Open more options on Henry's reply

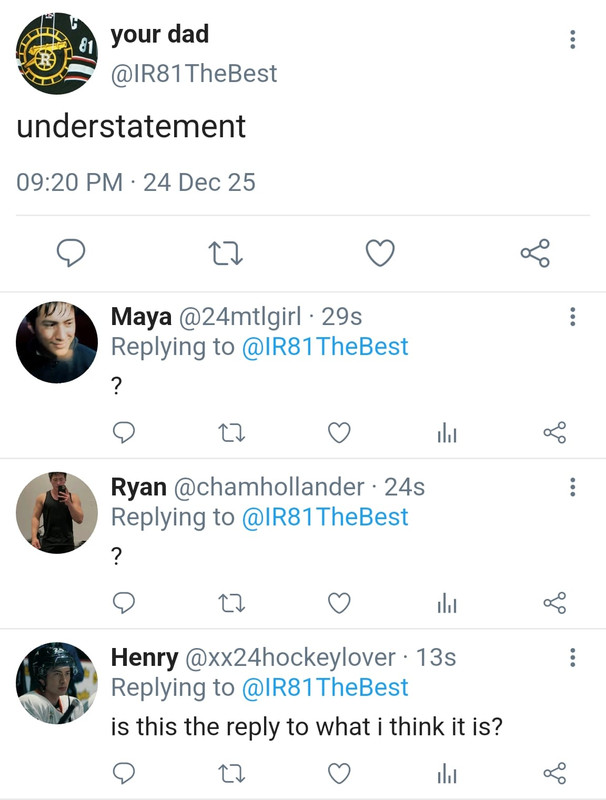572,657
